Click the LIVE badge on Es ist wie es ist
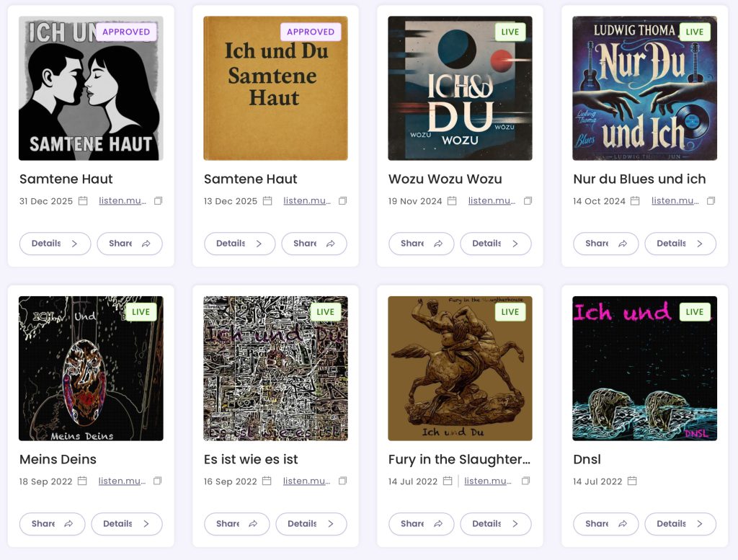Image resolution: width=738 pixels, height=560 pixels. [x=326, y=312]
